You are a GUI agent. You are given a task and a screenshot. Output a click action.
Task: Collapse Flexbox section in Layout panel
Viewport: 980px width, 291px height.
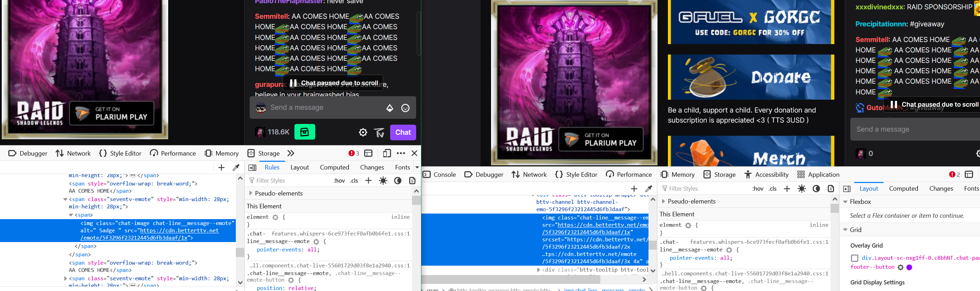[846, 201]
